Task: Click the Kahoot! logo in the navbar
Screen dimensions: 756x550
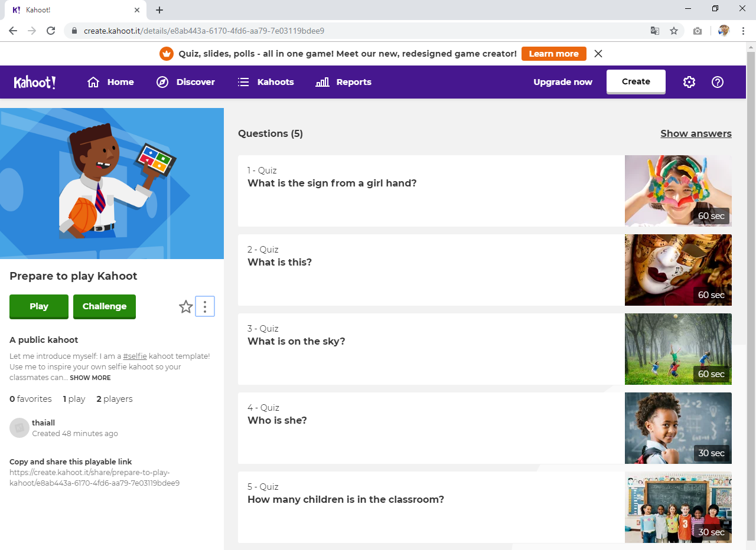Action: tap(35, 82)
